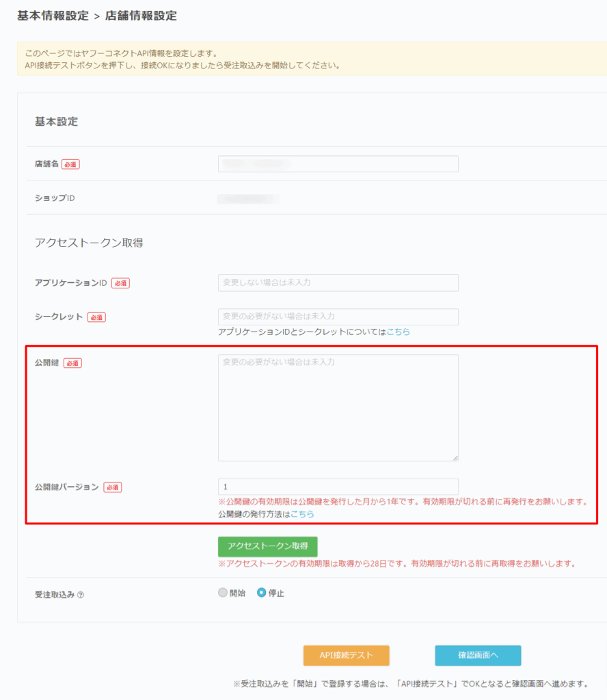Focus the シークレット text field

[338, 317]
